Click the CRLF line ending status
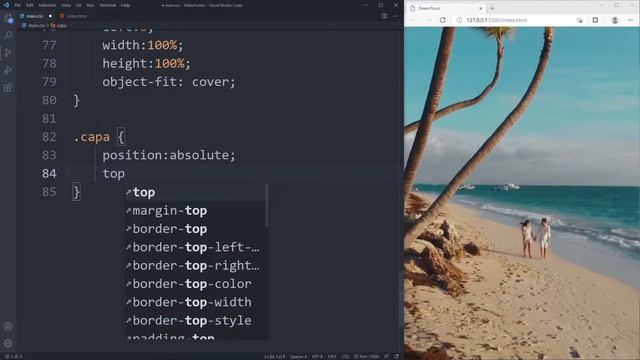Viewport: 640px width, 360px height. (332, 356)
